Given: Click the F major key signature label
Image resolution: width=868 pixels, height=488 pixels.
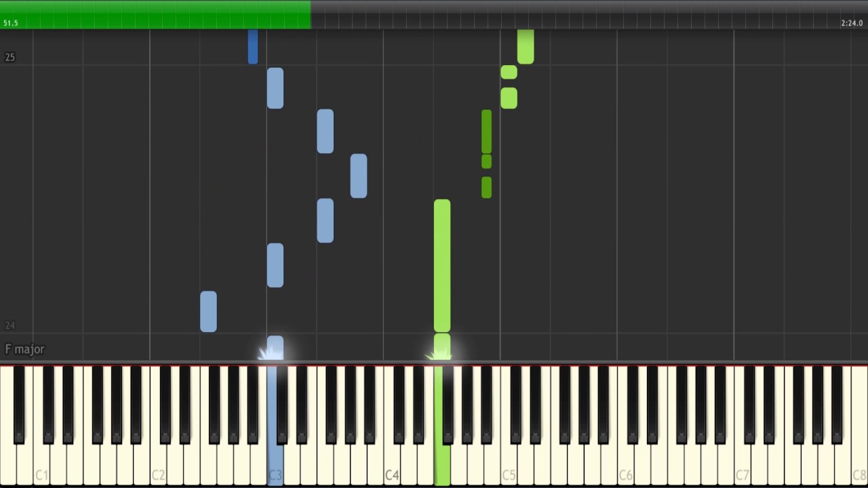Looking at the screenshot, I should click(24, 349).
